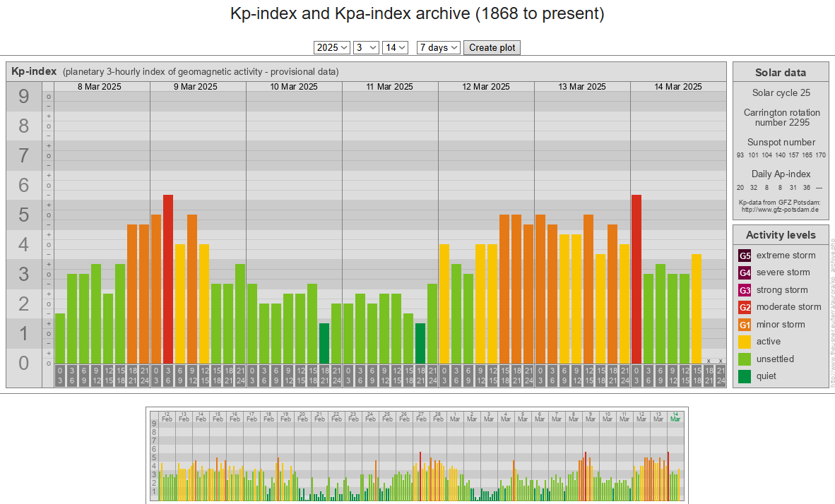This screenshot has height=504, width=835.
Task: Click the G2 moderate storm legend badge
Action: 745,307
